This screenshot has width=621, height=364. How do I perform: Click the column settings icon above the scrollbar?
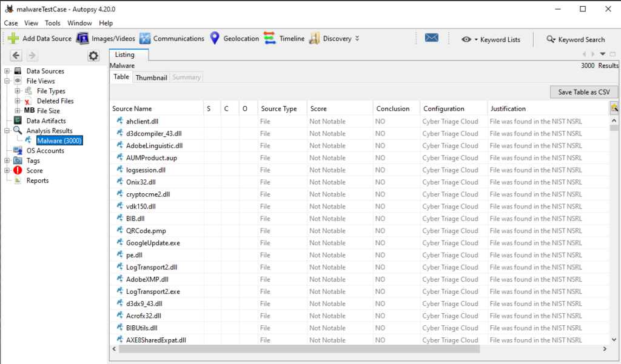614,107
